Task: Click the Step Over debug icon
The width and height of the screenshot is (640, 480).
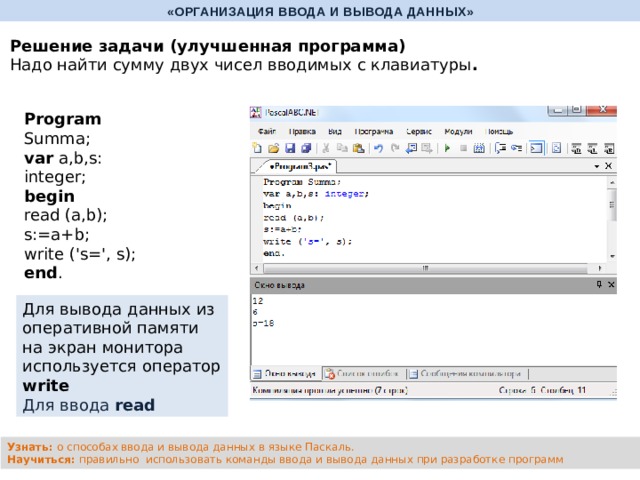Action: (x=500, y=148)
